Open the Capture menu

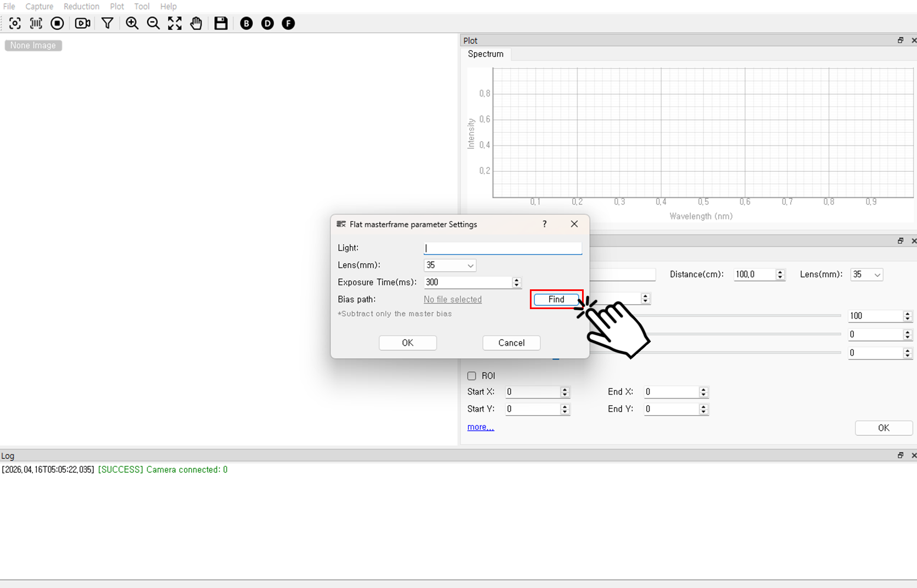40,7
